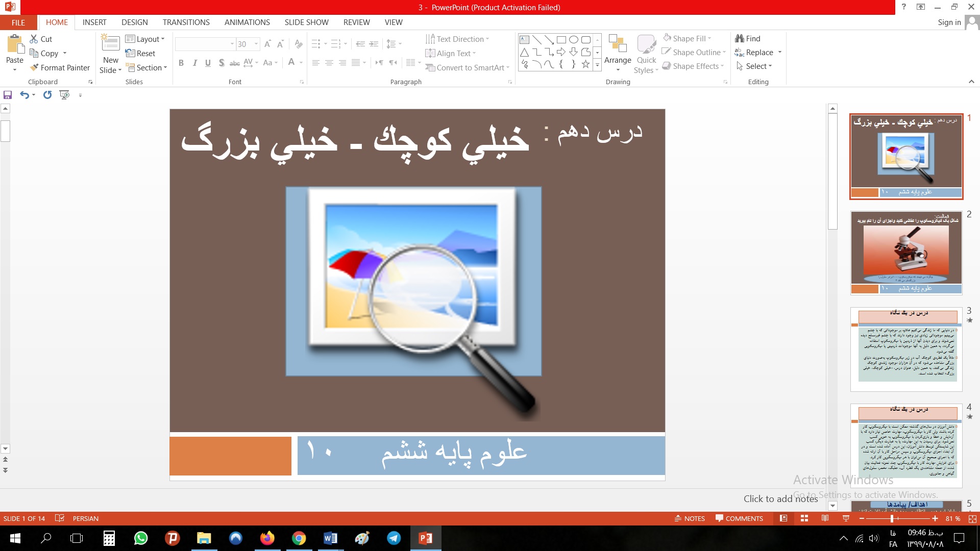Image resolution: width=980 pixels, height=551 pixels.
Task: Toggle Bold formatting button
Action: tap(181, 63)
